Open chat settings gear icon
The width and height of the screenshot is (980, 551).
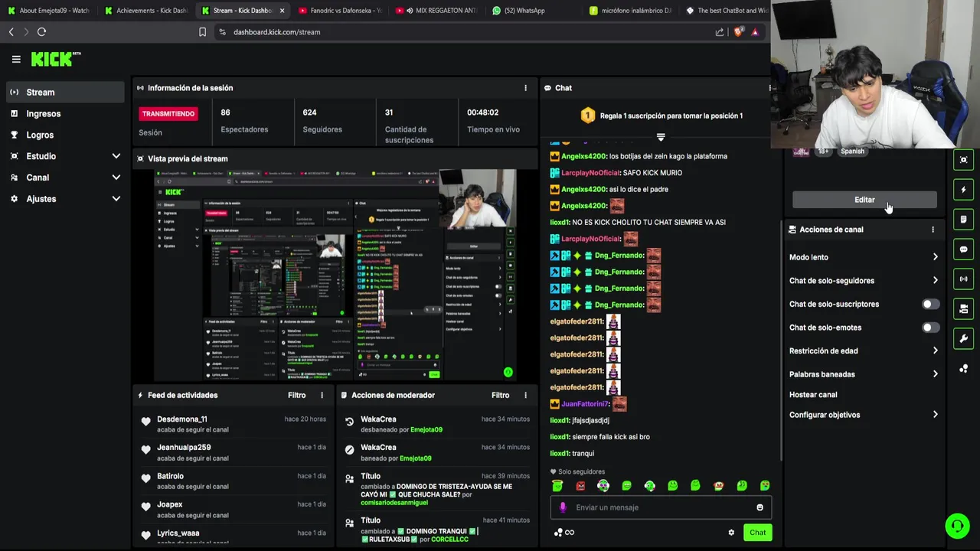(731, 533)
